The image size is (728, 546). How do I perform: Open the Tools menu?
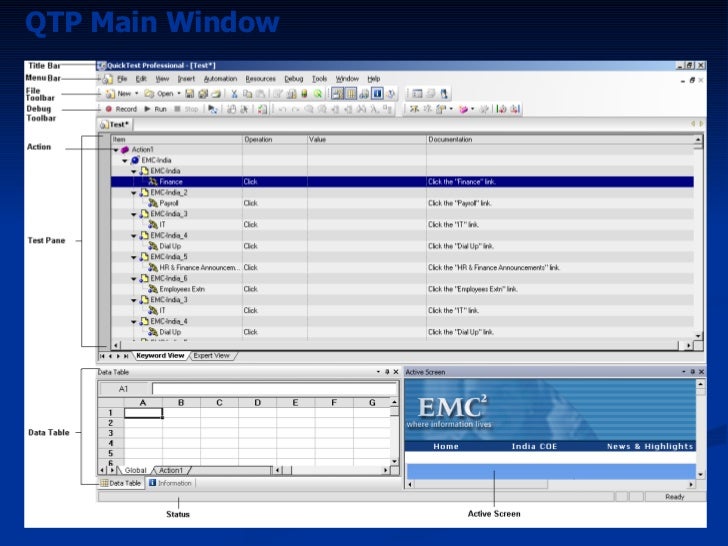319,79
